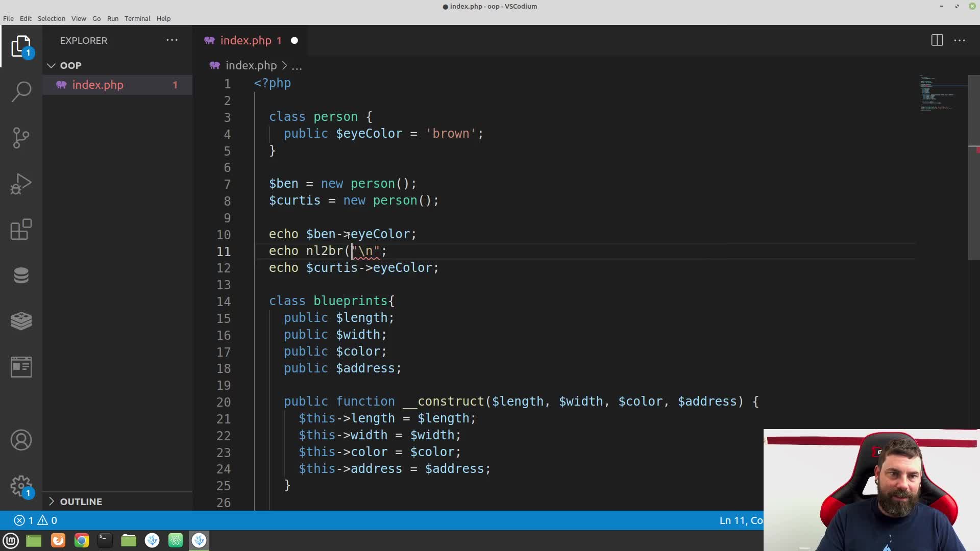The image size is (980, 551).
Task: Open the Manage settings gear icon
Action: click(21, 486)
